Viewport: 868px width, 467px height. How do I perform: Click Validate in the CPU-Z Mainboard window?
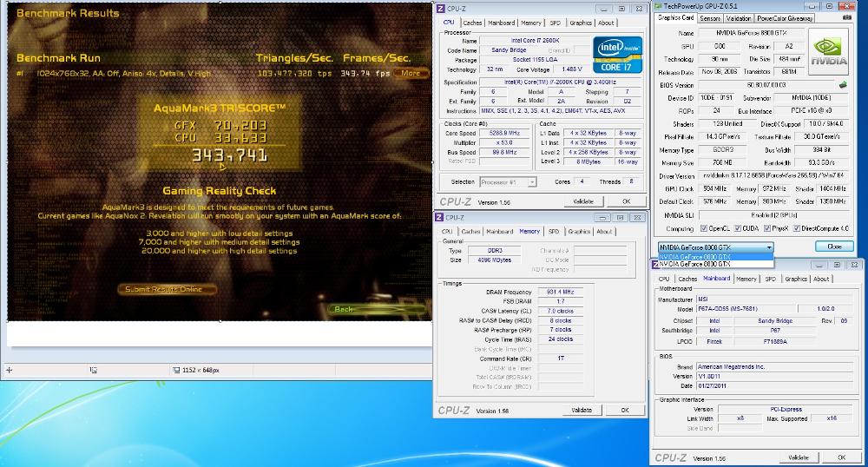799,457
